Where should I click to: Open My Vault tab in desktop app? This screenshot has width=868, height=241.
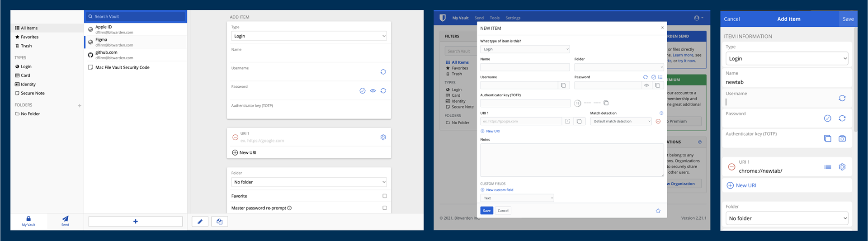[28, 221]
